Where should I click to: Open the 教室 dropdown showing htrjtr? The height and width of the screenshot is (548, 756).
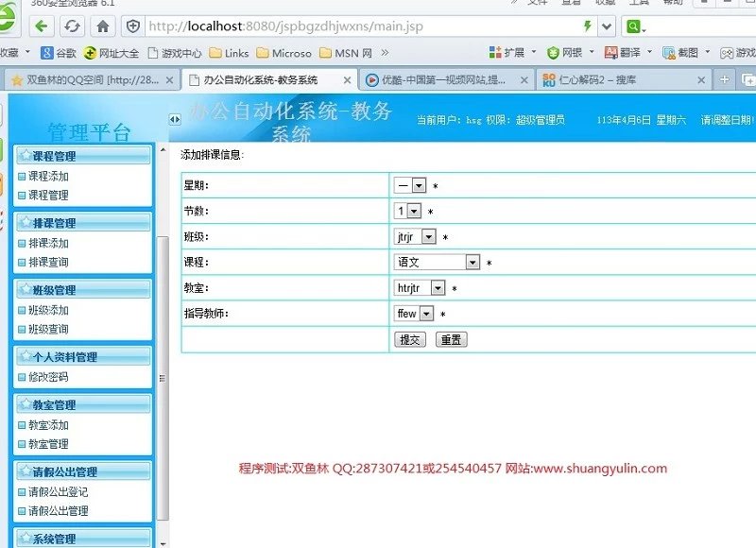point(438,288)
